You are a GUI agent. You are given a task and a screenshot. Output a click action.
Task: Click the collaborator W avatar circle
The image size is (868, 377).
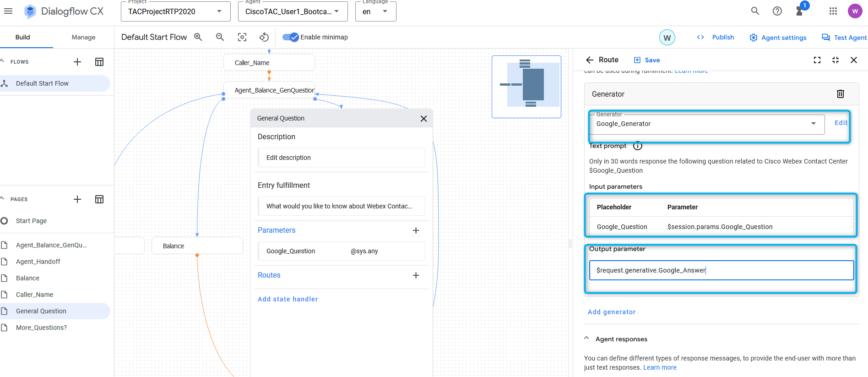click(667, 38)
